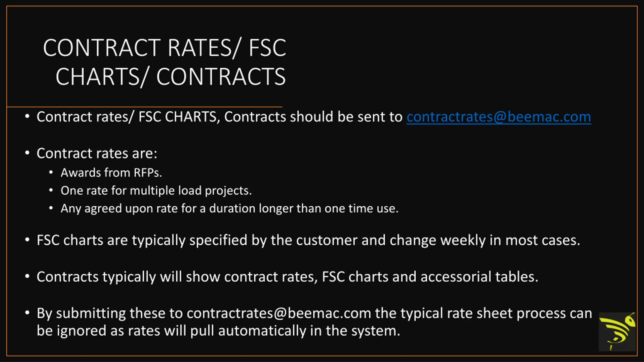Screen dimensions: 644x362
Task: Click the "Any agreed upon rate" sub-bullet text
Action: tap(229, 208)
